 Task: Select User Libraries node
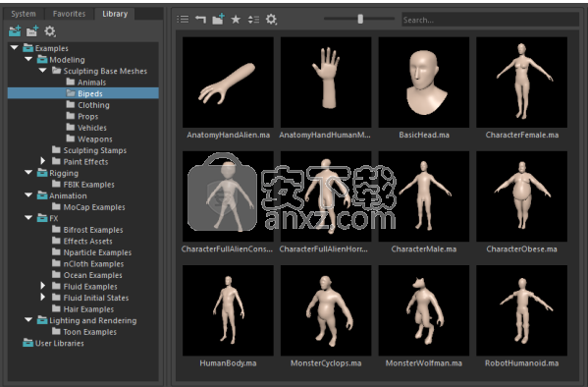(53, 343)
